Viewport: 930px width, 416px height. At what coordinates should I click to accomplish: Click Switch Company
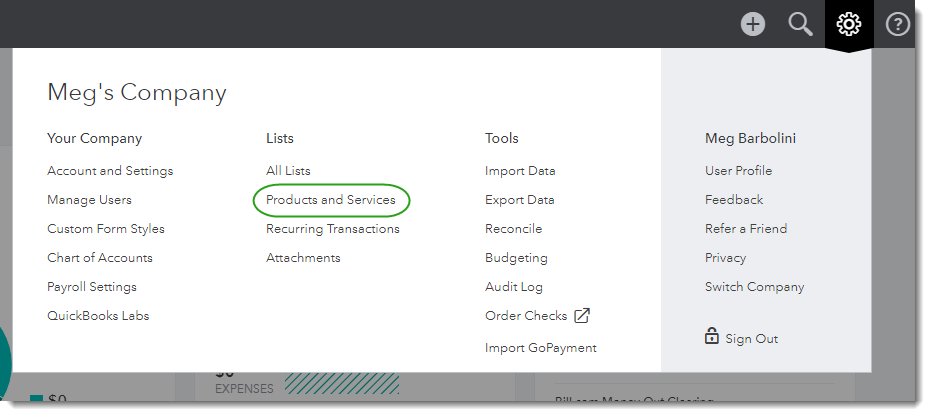754,287
